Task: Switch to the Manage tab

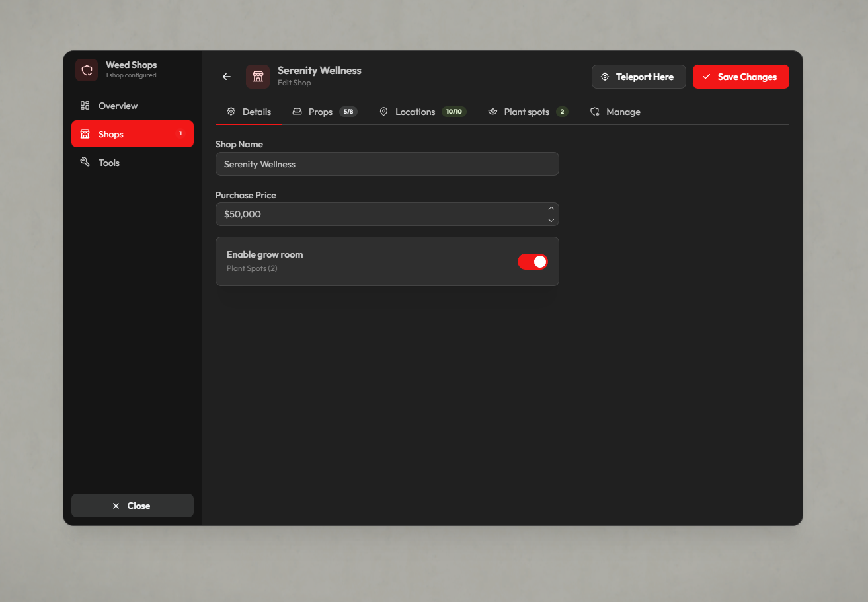Action: [x=615, y=112]
